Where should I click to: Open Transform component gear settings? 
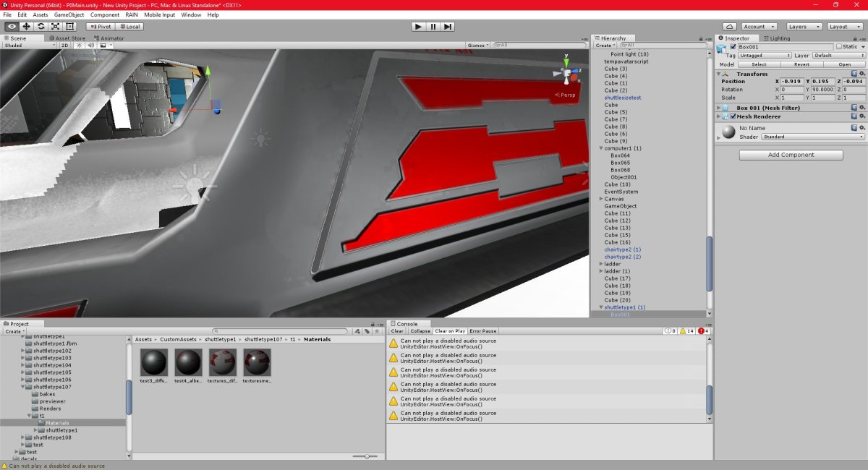tap(862, 74)
